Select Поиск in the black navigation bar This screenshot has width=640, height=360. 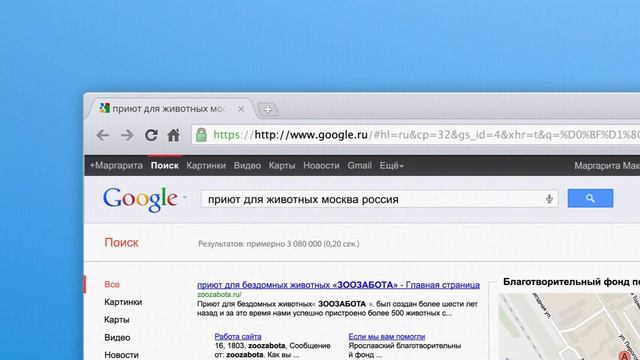pos(165,166)
